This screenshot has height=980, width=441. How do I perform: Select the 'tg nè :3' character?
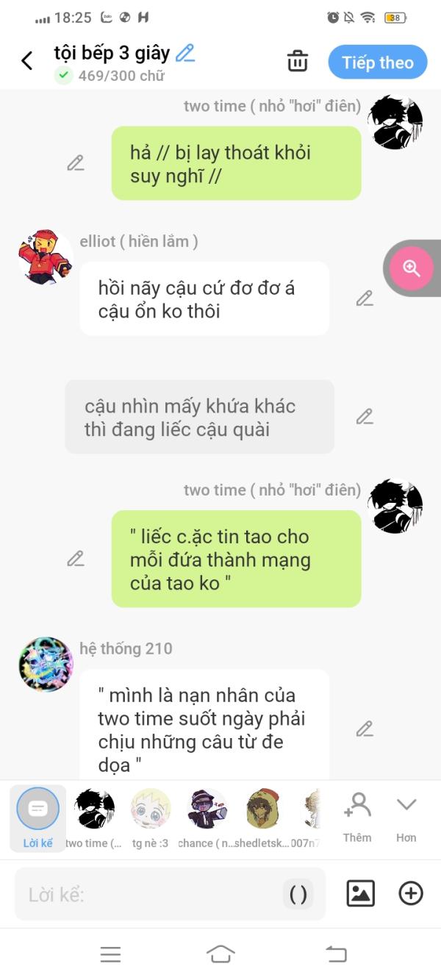[151, 818]
